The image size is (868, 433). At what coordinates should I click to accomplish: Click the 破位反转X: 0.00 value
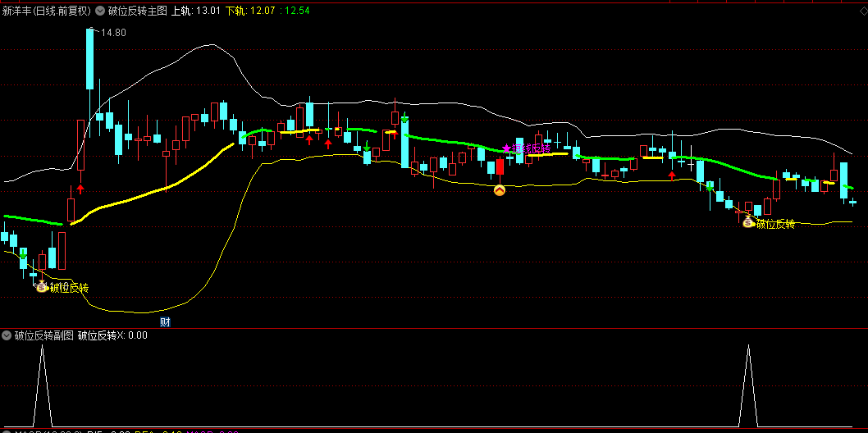click(x=113, y=335)
